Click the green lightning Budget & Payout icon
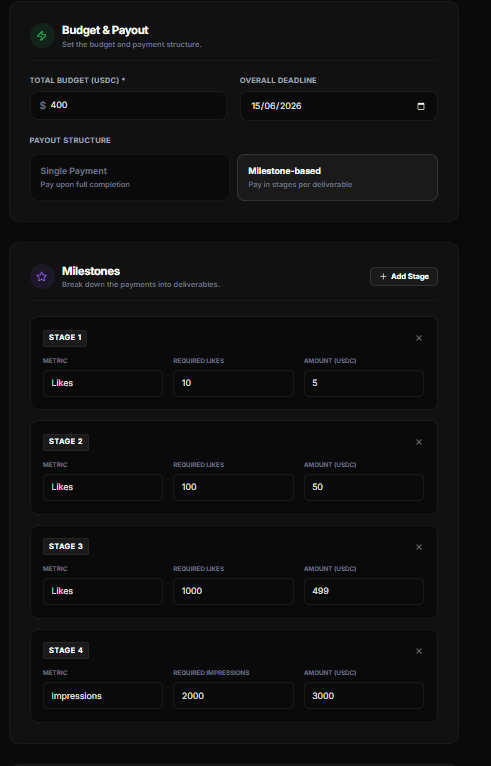 [42, 36]
